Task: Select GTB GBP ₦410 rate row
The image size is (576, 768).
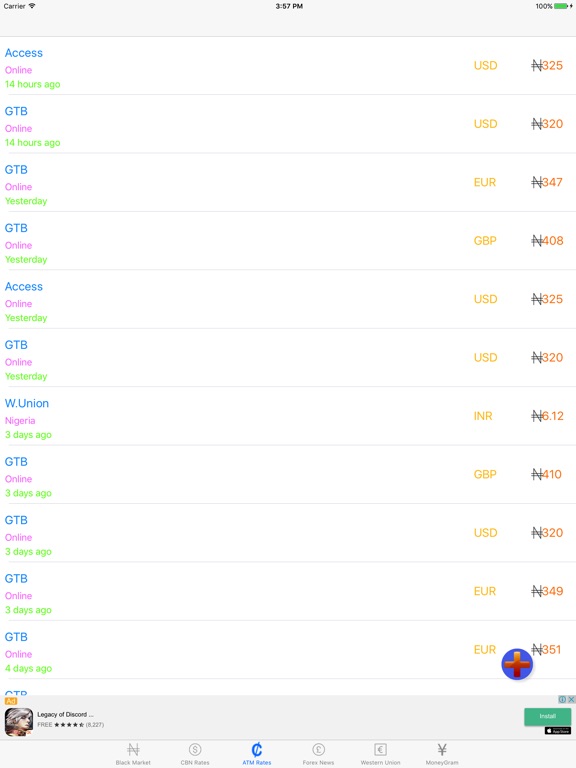Action: (x=288, y=474)
